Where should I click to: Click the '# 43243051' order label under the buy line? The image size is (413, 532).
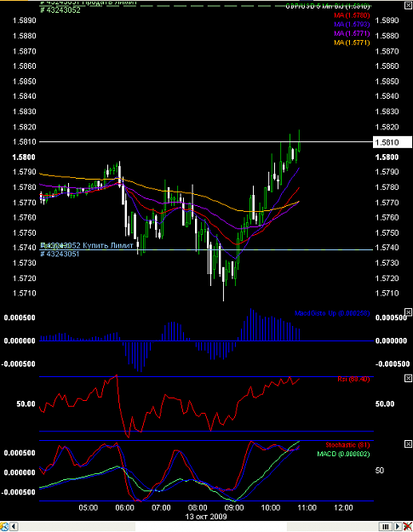(60, 254)
